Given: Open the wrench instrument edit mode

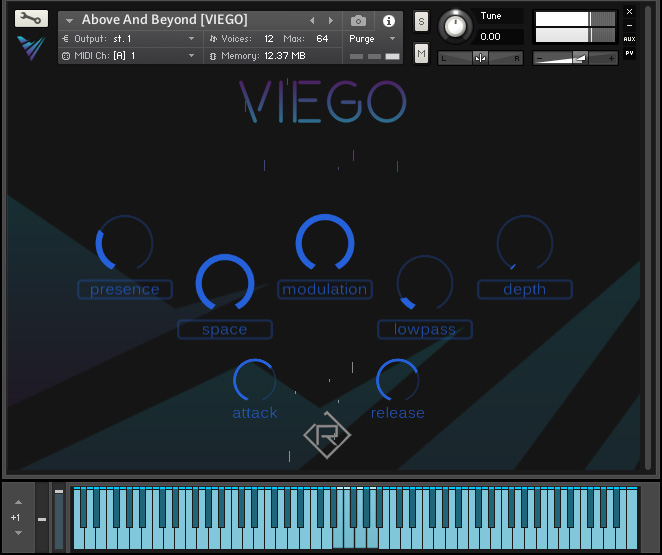Looking at the screenshot, I should (x=31, y=19).
